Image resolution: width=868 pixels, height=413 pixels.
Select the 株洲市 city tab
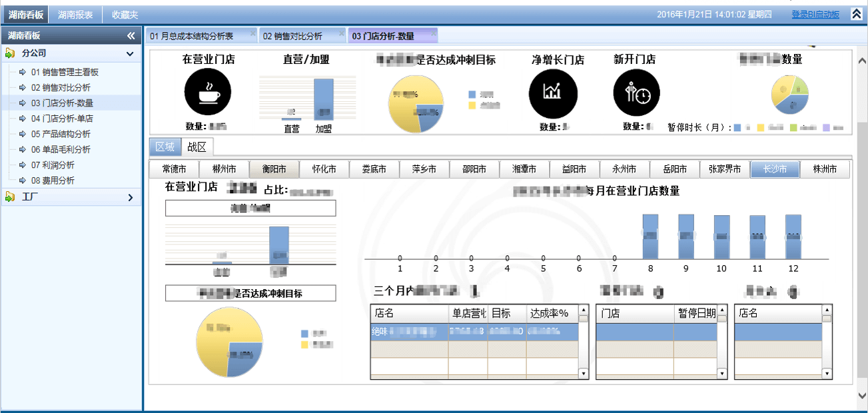tap(825, 170)
